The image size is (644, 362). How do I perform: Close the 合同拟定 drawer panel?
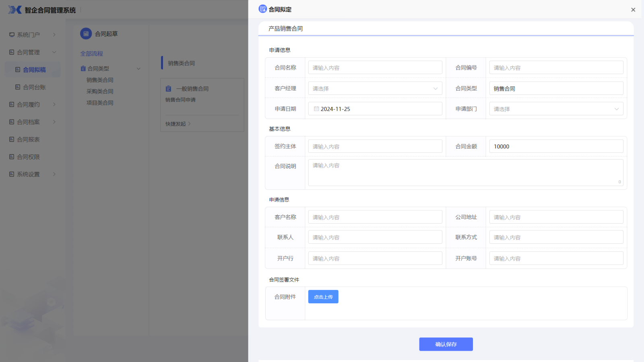[x=633, y=10]
